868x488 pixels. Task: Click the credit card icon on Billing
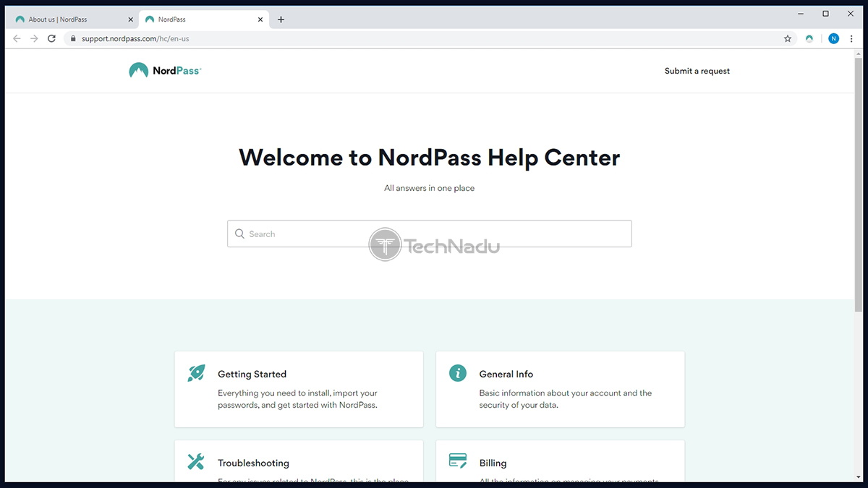[x=457, y=461]
